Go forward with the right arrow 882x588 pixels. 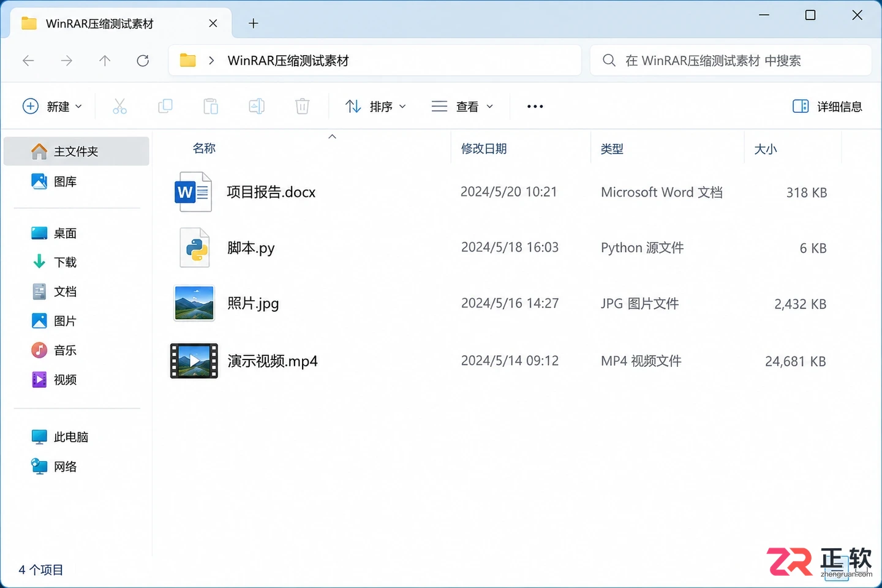tap(67, 61)
